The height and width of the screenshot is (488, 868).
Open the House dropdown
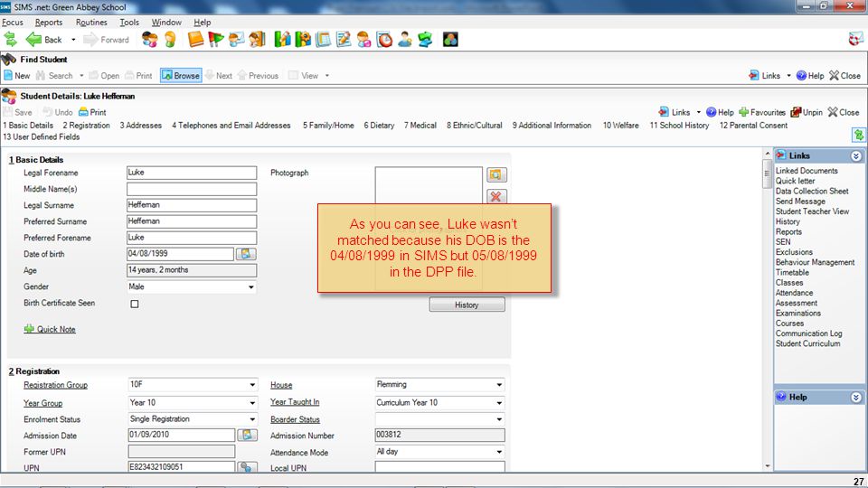(499, 385)
